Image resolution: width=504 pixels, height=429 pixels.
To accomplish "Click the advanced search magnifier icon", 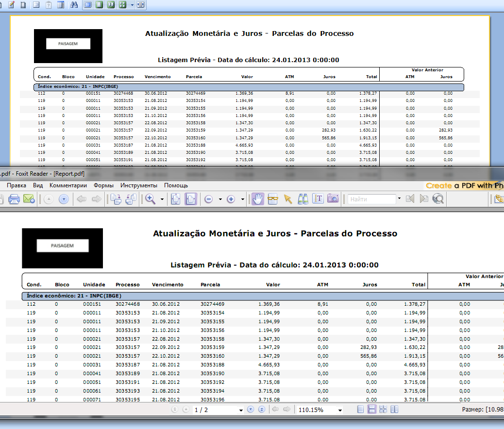I will click(x=438, y=199).
